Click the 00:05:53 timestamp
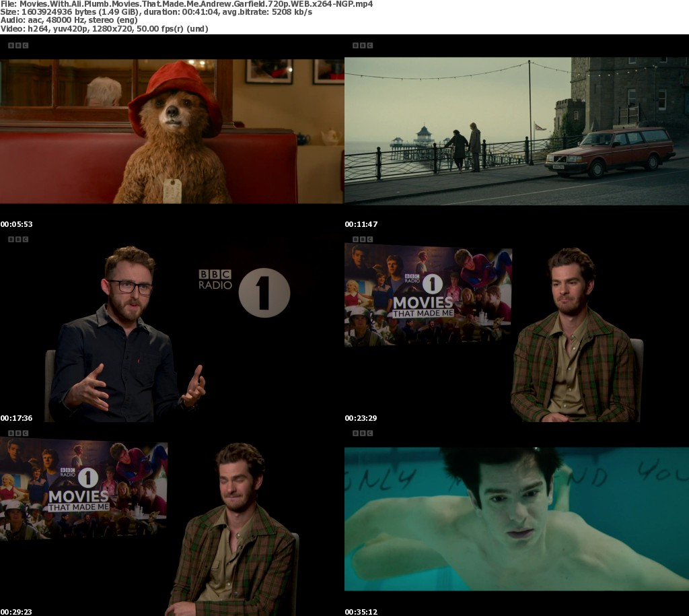Viewport: 689px width, 616px height. 16,224
